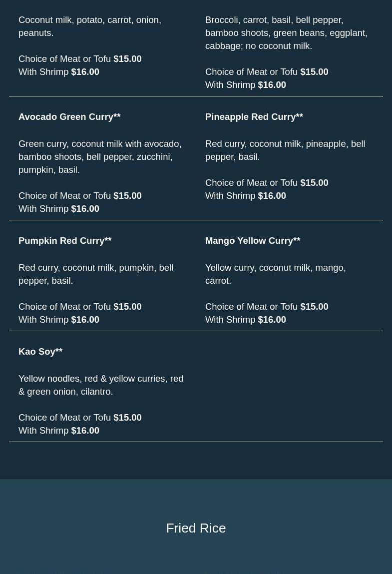Click the Pineapple Red Curry heading
This screenshot has width=392, height=574.
[254, 117]
